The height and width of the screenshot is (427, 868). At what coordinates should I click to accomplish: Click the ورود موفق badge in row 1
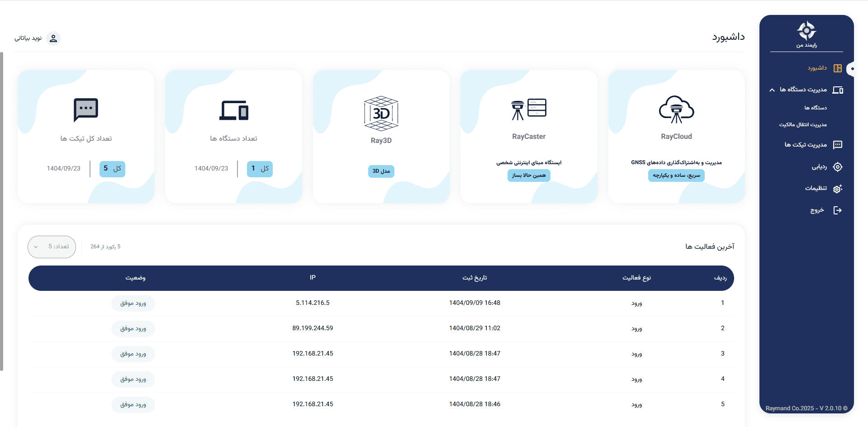click(x=133, y=303)
